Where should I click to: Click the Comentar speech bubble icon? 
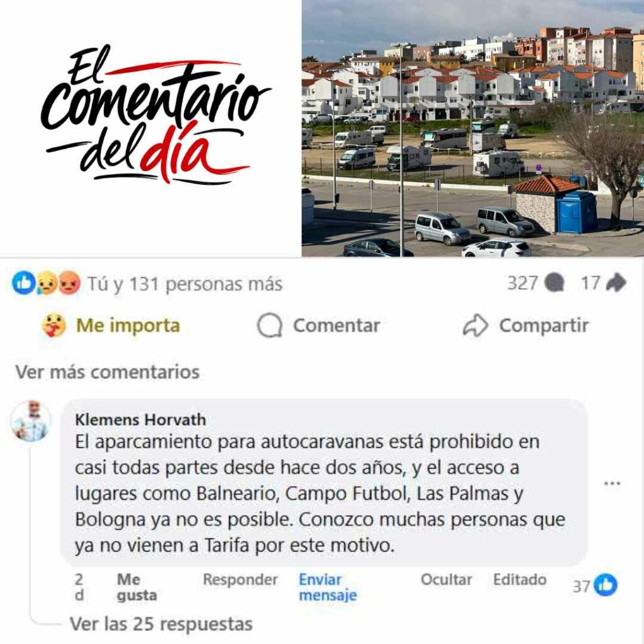(270, 326)
